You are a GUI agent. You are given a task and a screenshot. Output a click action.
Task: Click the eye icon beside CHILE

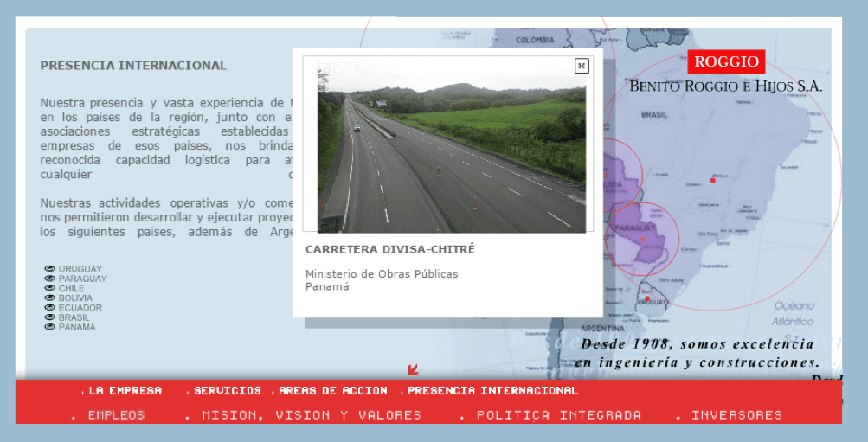tap(50, 288)
